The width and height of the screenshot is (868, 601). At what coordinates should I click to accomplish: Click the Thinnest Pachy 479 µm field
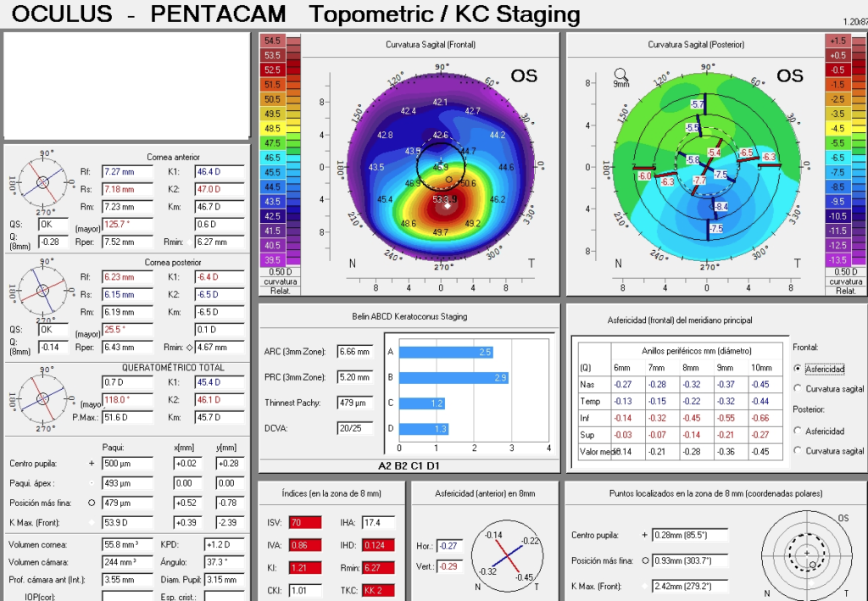click(355, 403)
